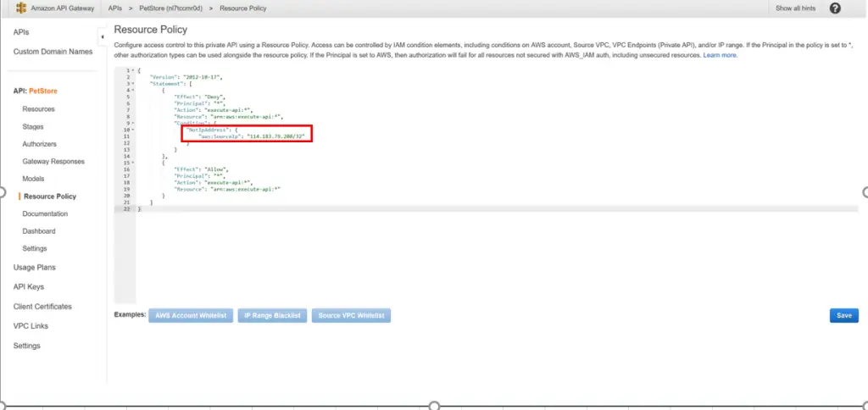Click the "Effect": "Deny" line

(x=199, y=97)
